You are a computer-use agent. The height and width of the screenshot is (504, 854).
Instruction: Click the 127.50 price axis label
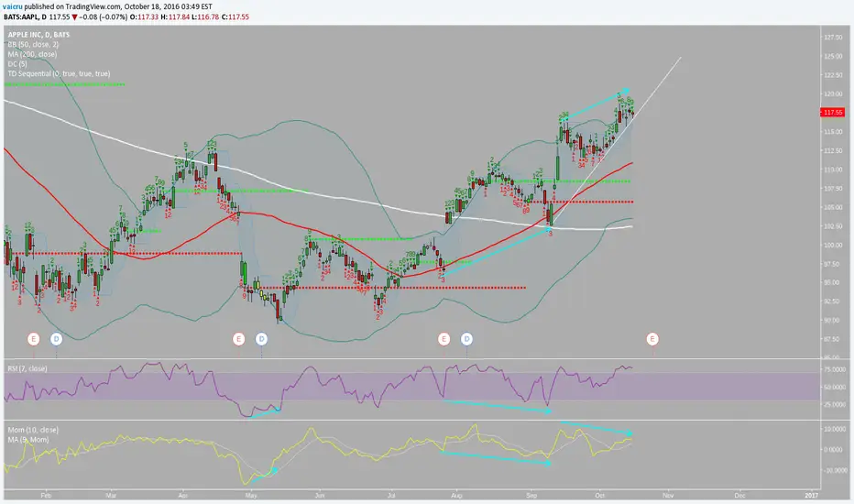coord(833,37)
